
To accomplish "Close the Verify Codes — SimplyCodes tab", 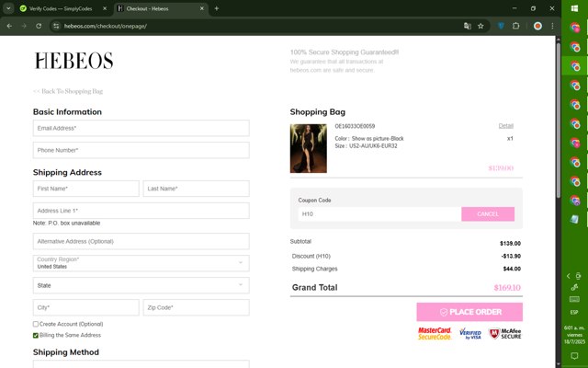I will [x=105, y=8].
